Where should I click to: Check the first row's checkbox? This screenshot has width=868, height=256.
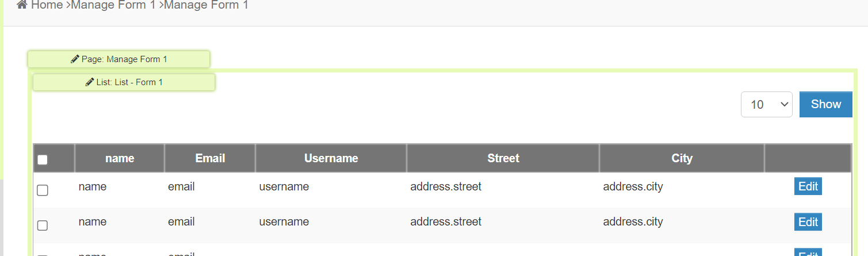[43, 190]
